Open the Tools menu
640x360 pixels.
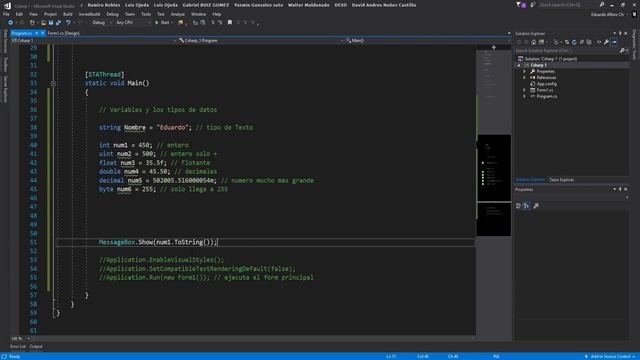[x=146, y=14]
